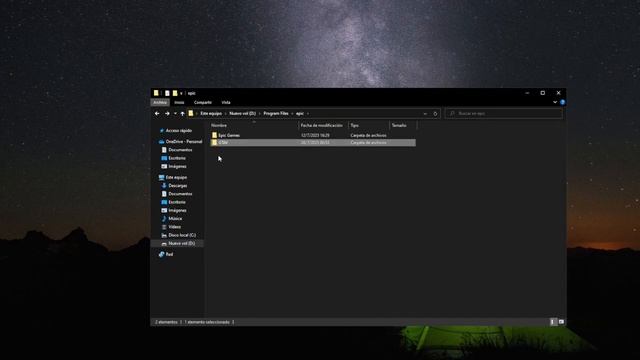Maximize the epic Explorer window

point(542,93)
